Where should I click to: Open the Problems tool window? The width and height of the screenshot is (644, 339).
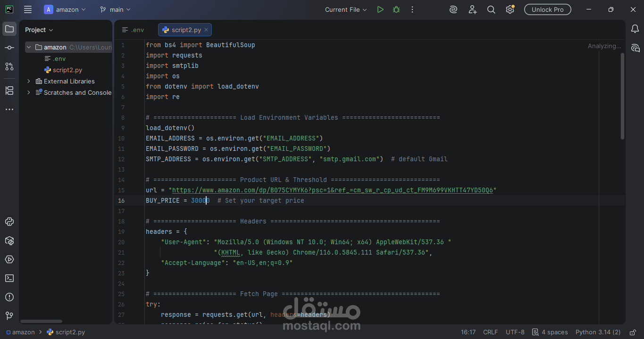tap(9, 297)
